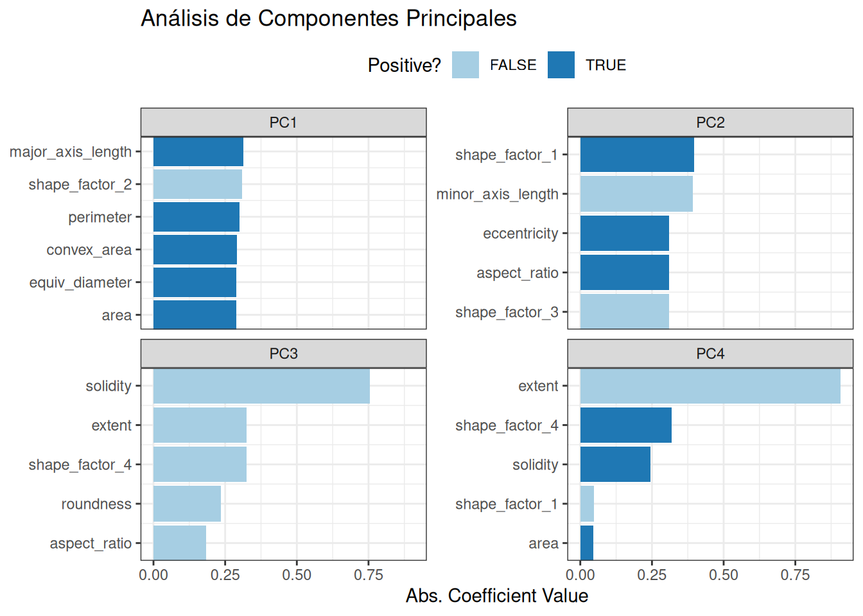863x616 pixels.
Task: Click the major_axis_length bar in PC1
Action: (x=198, y=152)
